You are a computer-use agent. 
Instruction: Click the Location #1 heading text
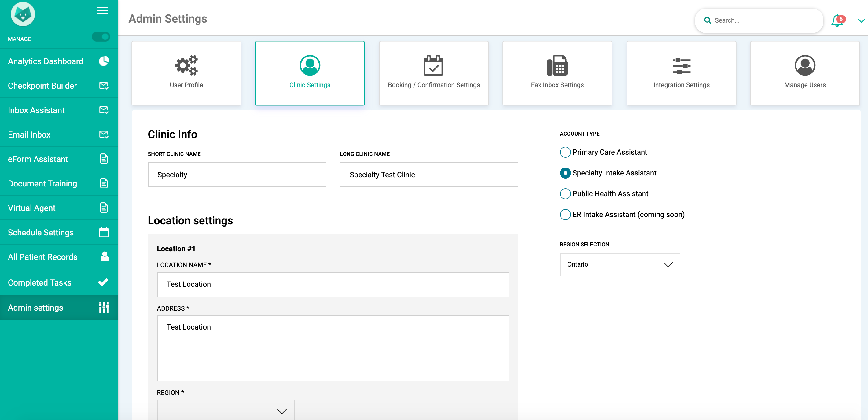[176, 249]
